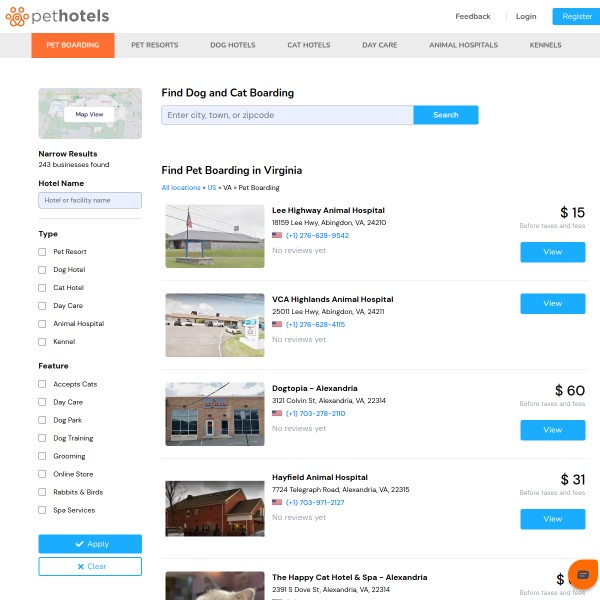This screenshot has width=600, height=600.
Task: View Hayfield Animal Hospital listing
Action: pos(553,519)
